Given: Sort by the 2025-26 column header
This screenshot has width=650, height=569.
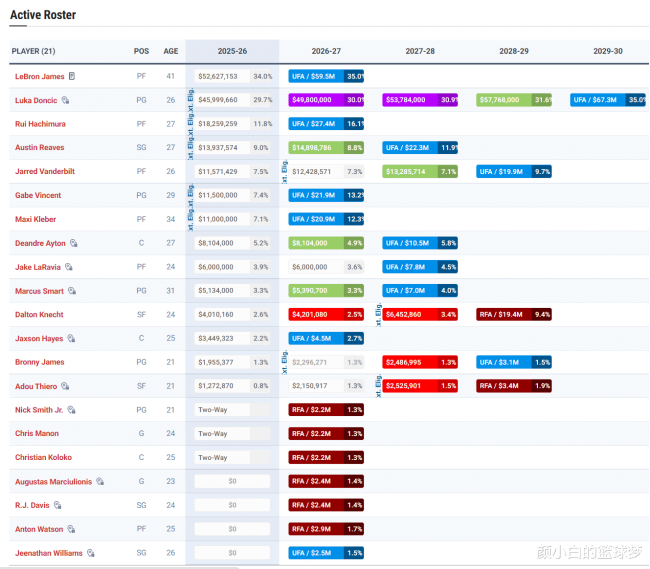Looking at the screenshot, I should tap(232, 51).
